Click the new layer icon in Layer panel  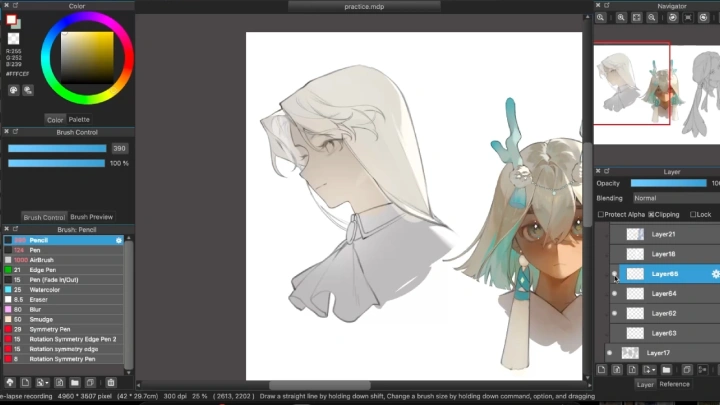click(x=602, y=370)
